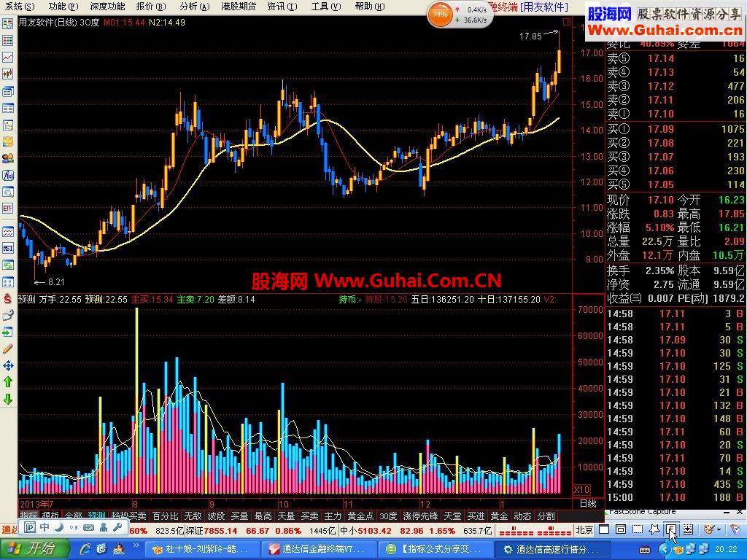The height and width of the screenshot is (560, 747).
Task: Switch to 通达信金融终端V7 taskbar window
Action: [318, 548]
